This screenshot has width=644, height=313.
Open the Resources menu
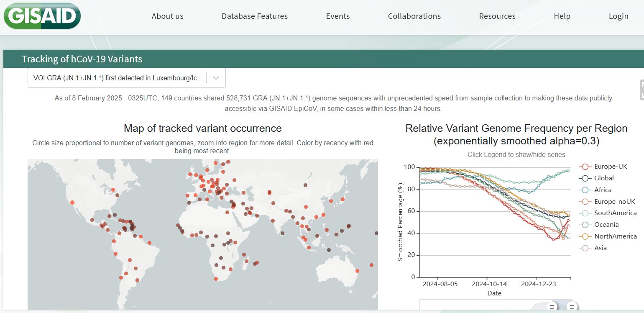coord(497,16)
